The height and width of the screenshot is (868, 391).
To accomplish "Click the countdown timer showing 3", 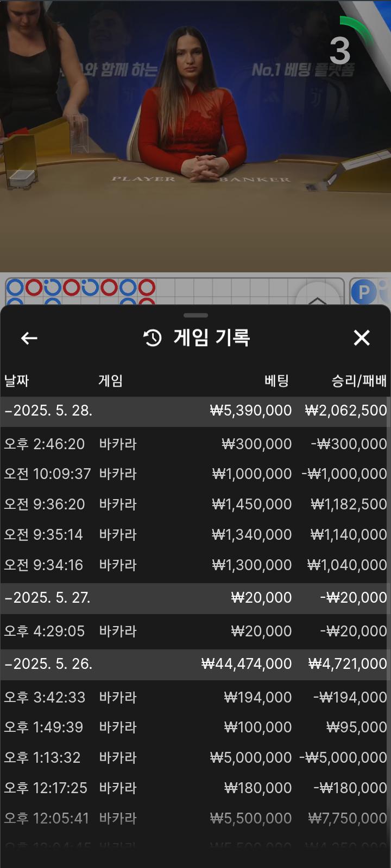I will coord(340,51).
